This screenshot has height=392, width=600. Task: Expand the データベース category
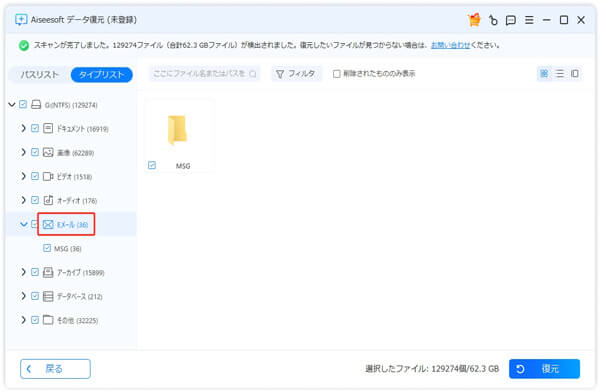(x=23, y=296)
